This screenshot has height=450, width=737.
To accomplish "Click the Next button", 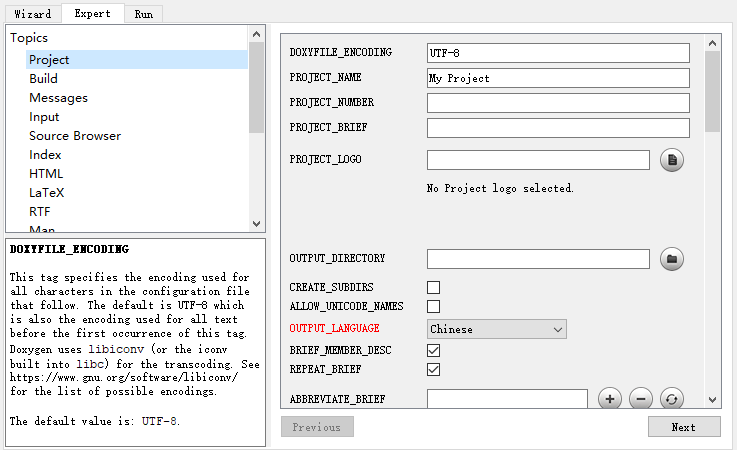I will click(x=683, y=427).
